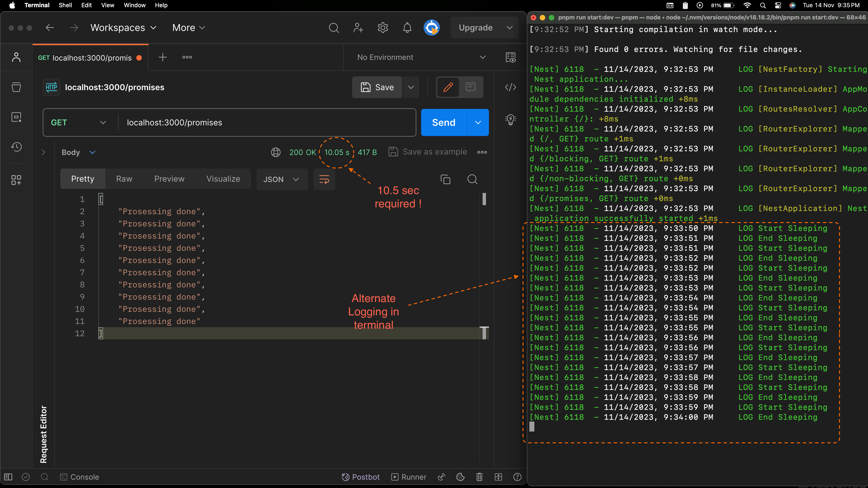Open the Send options dropdown arrow
This screenshot has height=488, width=868.
[x=478, y=123]
